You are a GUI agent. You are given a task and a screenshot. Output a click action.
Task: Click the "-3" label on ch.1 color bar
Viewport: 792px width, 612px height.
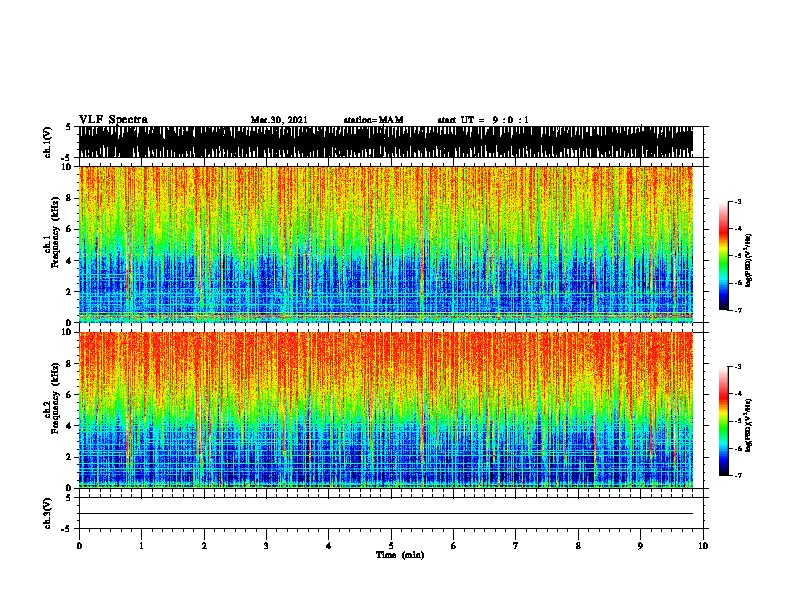click(x=738, y=201)
